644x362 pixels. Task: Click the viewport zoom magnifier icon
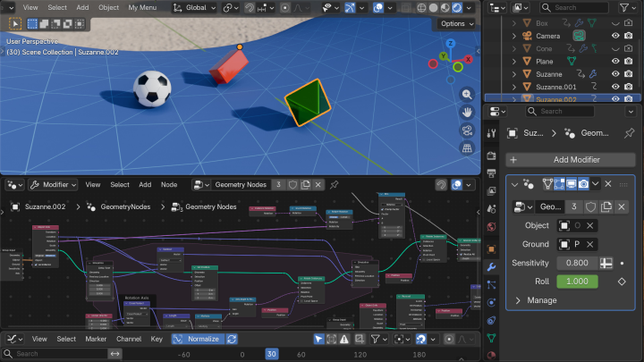click(467, 95)
